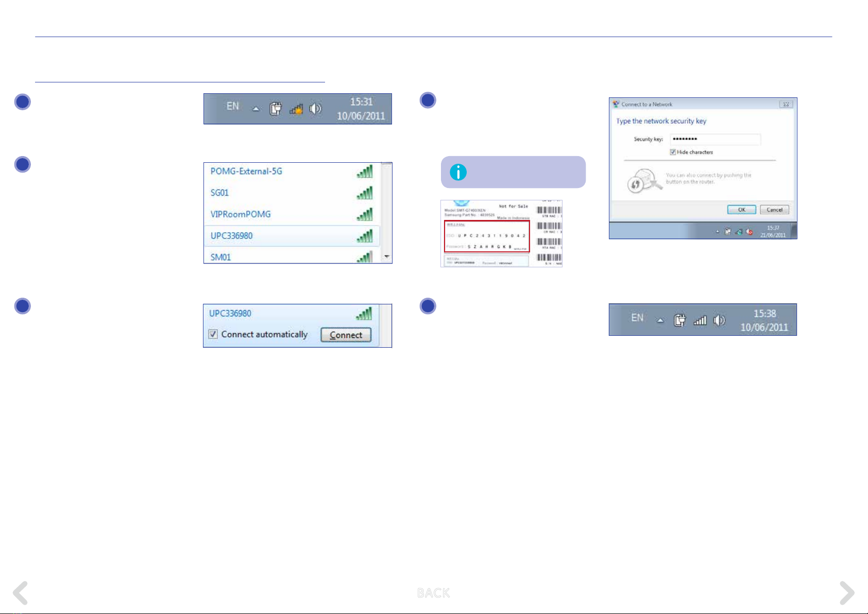Click signal bars beside POMG-External-5G

point(365,171)
